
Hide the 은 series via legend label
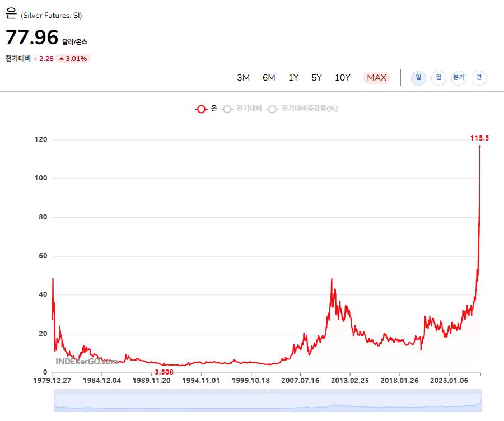[x=214, y=109]
